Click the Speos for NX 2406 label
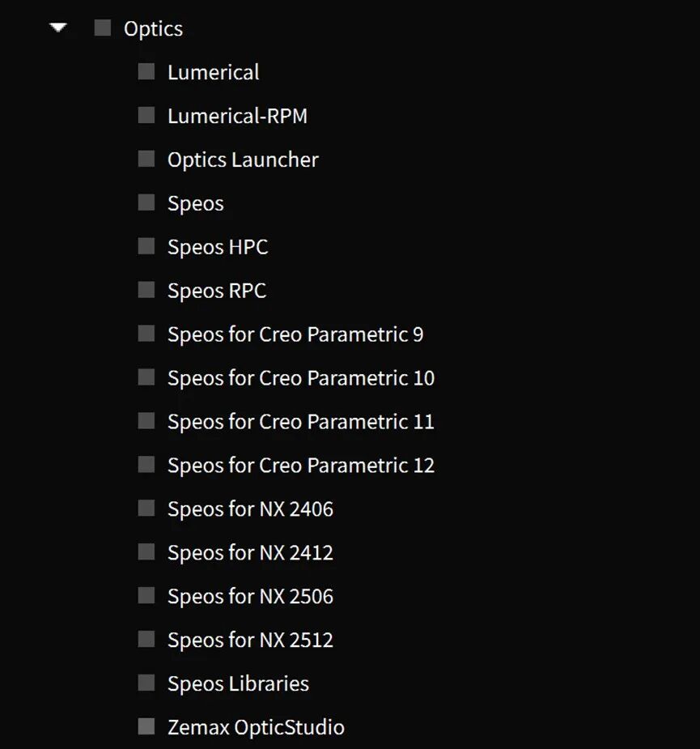Viewport: 700px width, 749px height. pyautogui.click(x=251, y=509)
